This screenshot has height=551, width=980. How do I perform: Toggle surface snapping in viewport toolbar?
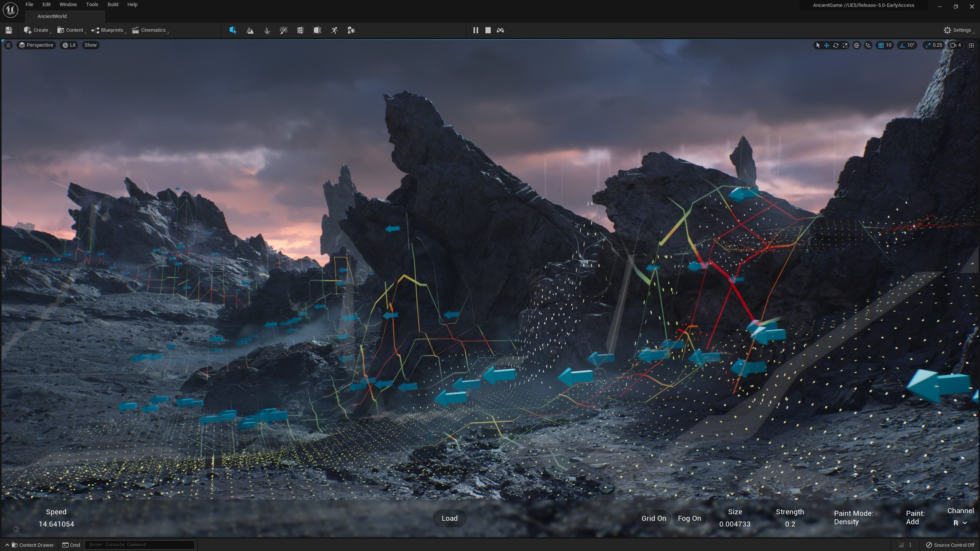867,45
